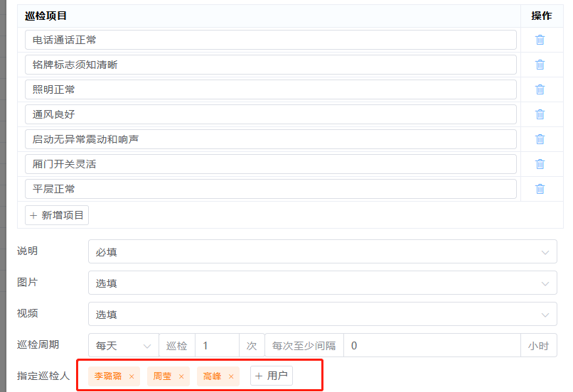Image resolution: width=573 pixels, height=392 pixels.
Task: Remove the 照明正常 item via trash icon
Action: pyautogui.click(x=540, y=89)
